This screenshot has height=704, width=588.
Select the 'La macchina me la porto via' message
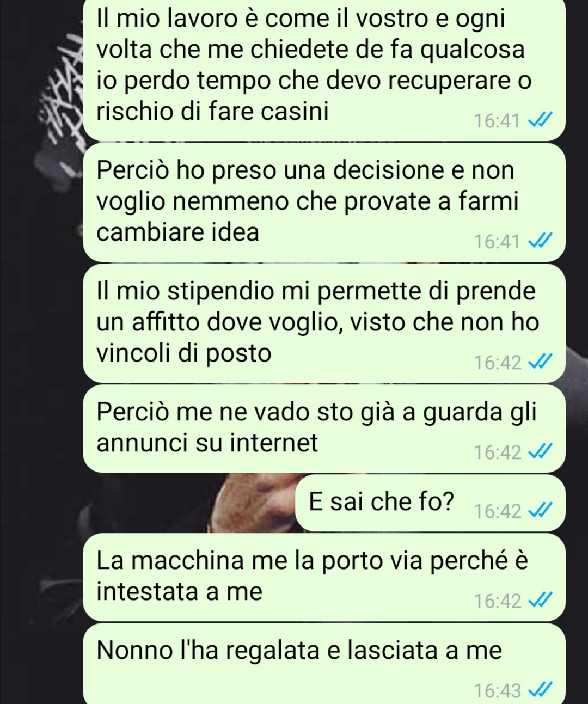click(324, 578)
